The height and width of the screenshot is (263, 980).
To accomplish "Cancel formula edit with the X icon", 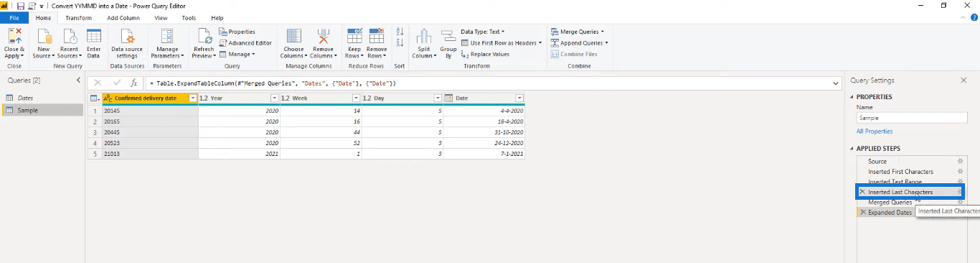I will coord(98,83).
